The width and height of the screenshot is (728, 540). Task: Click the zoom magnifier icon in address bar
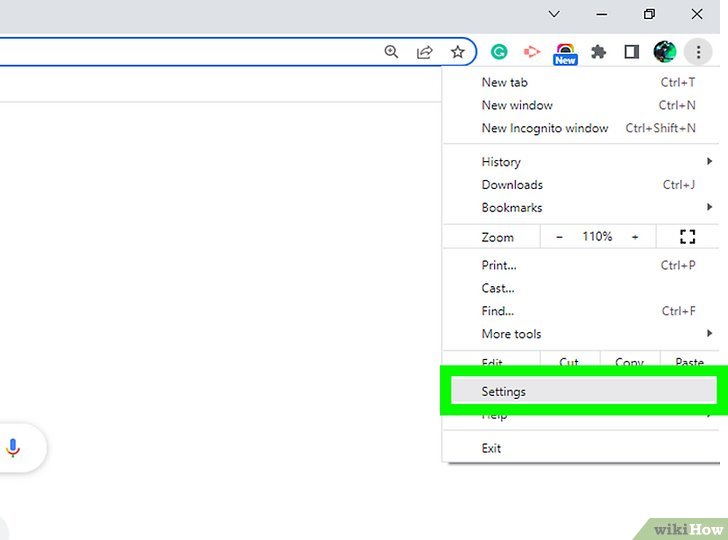point(391,52)
